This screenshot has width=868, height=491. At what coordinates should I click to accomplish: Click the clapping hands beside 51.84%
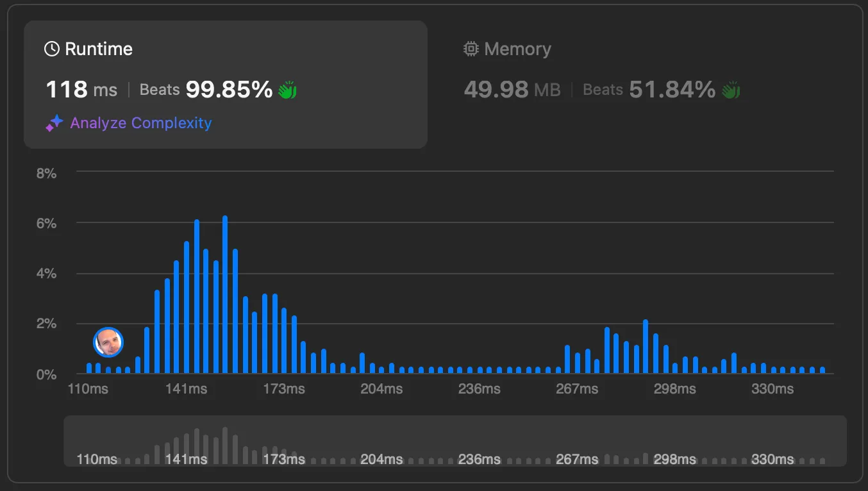coord(731,90)
